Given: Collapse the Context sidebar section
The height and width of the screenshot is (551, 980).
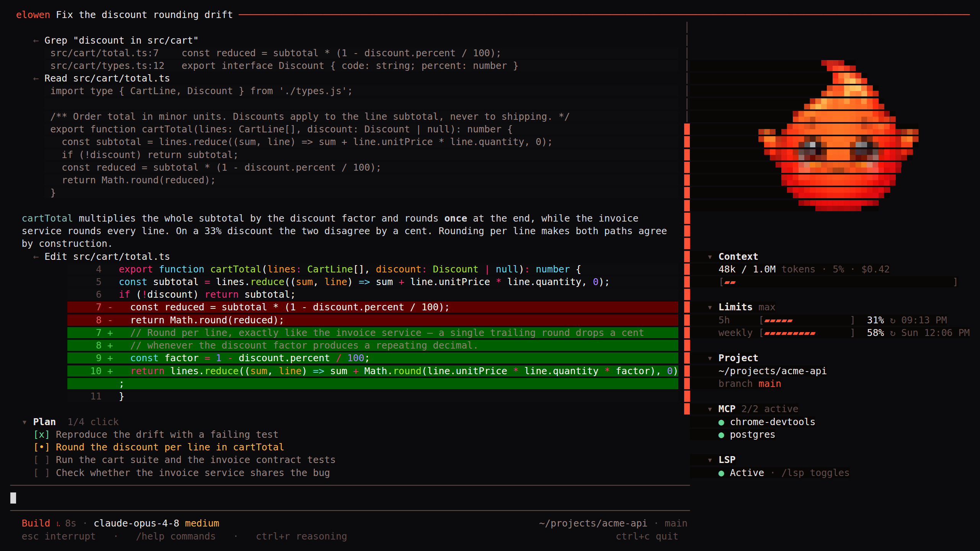Looking at the screenshot, I should click(710, 257).
